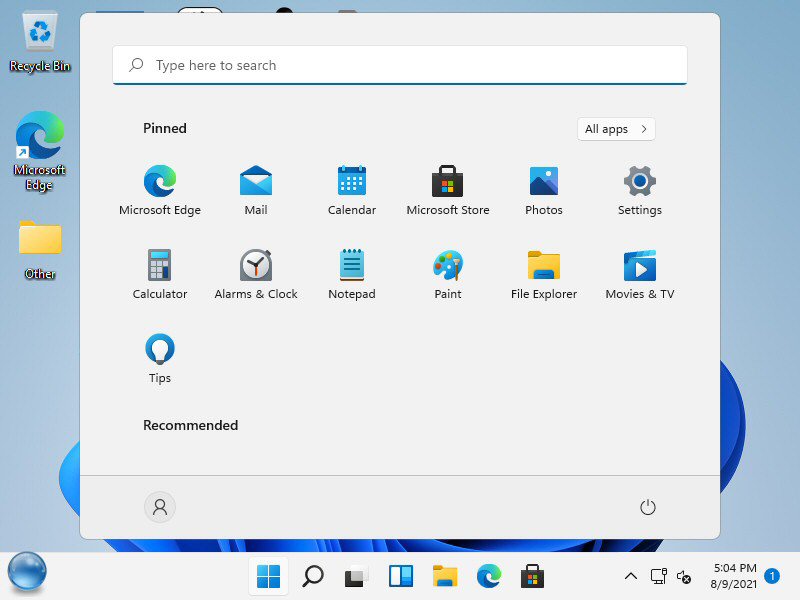800x600 pixels.
Task: Start the Calculator app
Action: click(160, 274)
